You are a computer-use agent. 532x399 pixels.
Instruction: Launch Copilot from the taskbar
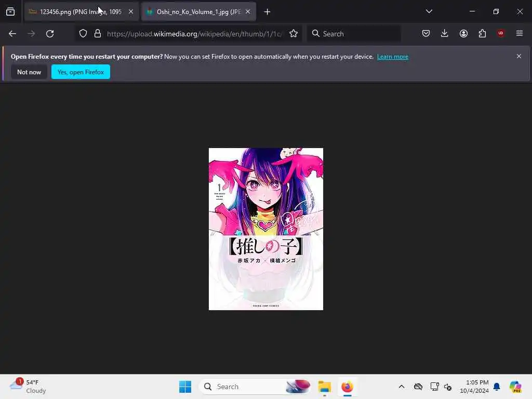[515, 387]
